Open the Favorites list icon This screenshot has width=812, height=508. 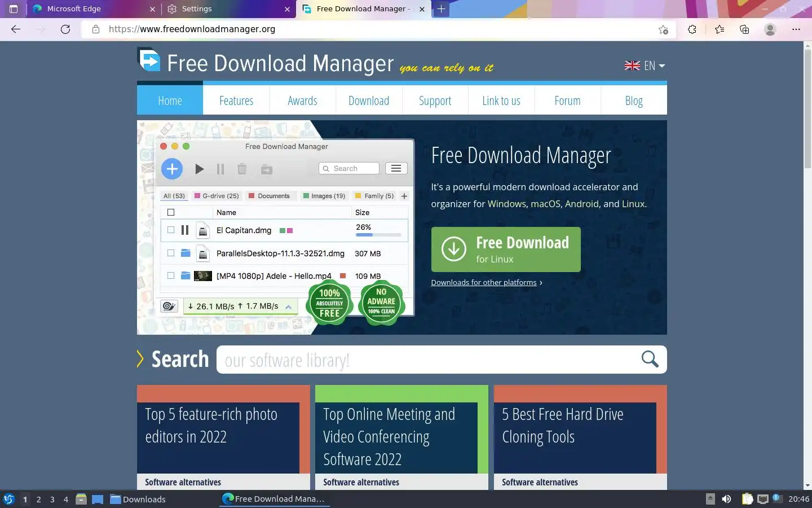click(x=720, y=29)
